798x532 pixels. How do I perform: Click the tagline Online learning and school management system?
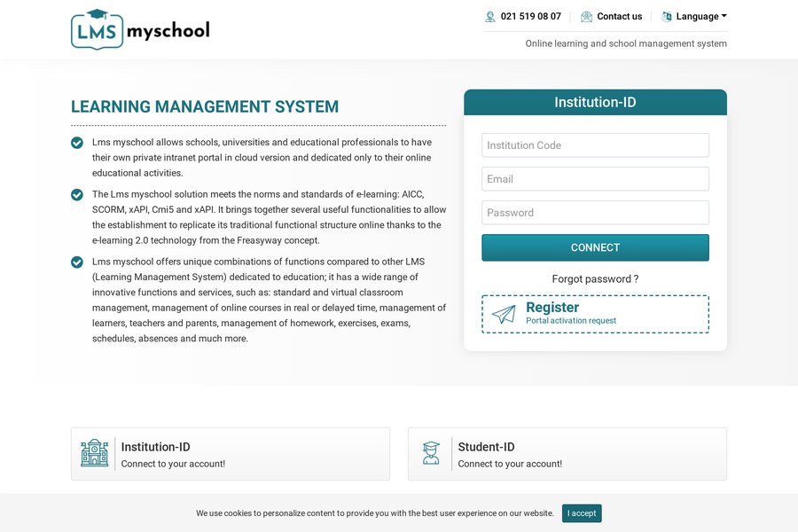(x=626, y=43)
